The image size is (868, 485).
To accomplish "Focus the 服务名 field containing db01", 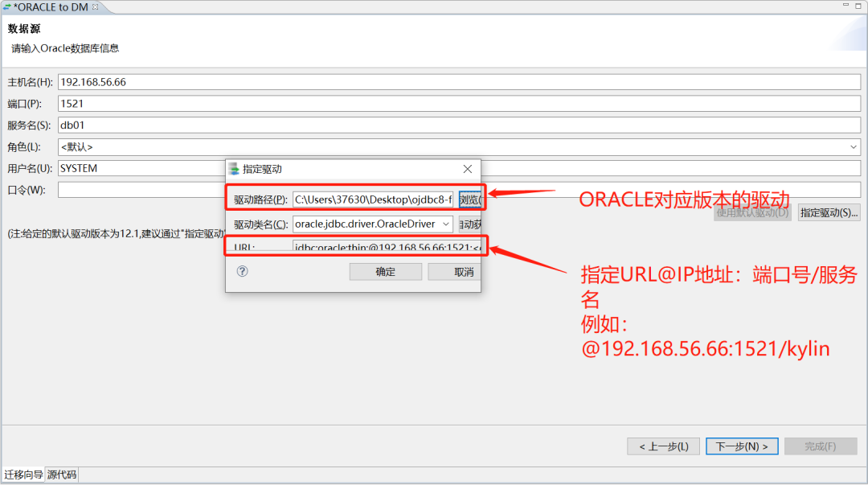I will point(459,125).
